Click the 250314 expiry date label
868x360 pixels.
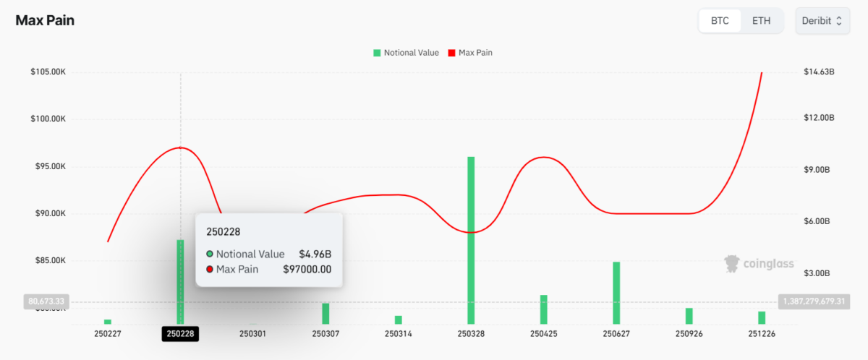tap(398, 334)
